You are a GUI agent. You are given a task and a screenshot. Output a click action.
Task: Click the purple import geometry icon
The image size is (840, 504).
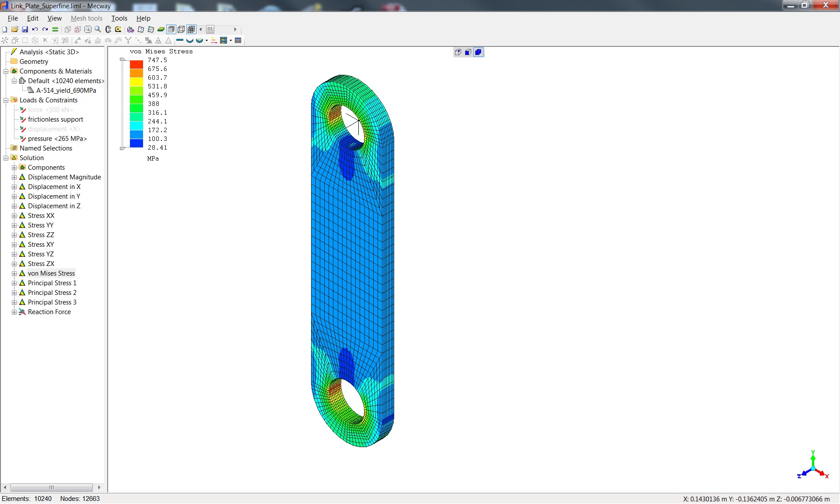(130, 29)
